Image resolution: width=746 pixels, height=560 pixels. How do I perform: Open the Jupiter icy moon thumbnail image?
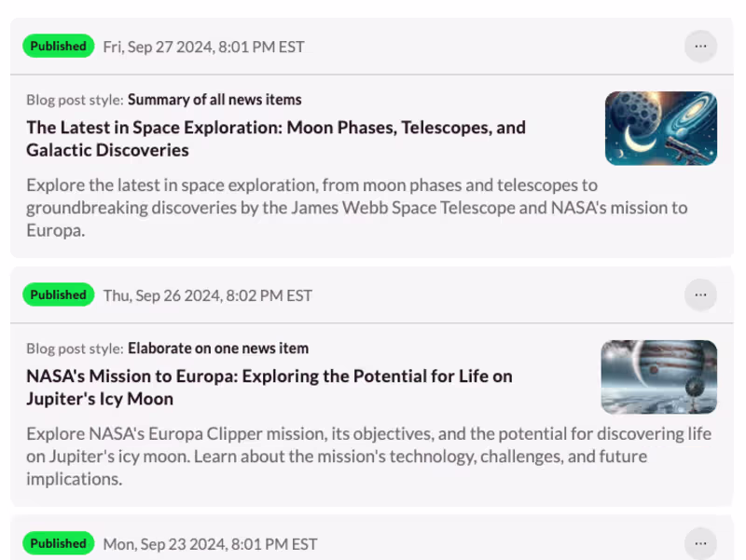pyautogui.click(x=658, y=377)
